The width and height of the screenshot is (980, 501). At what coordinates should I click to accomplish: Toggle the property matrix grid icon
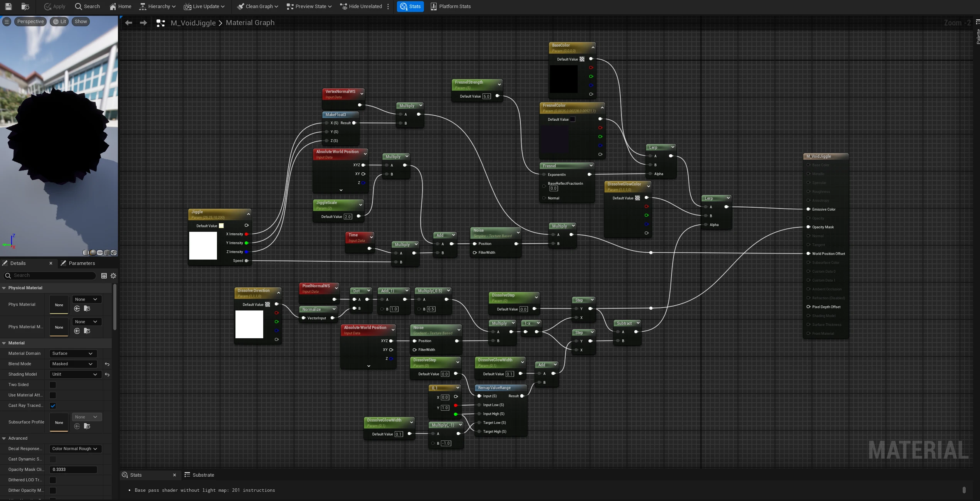click(x=104, y=276)
